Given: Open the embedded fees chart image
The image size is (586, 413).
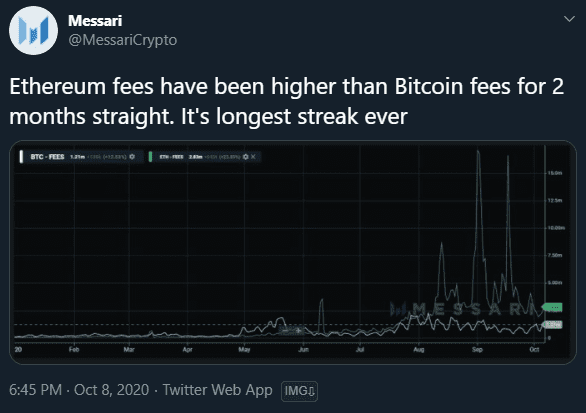Looking at the screenshot, I should point(293,252).
